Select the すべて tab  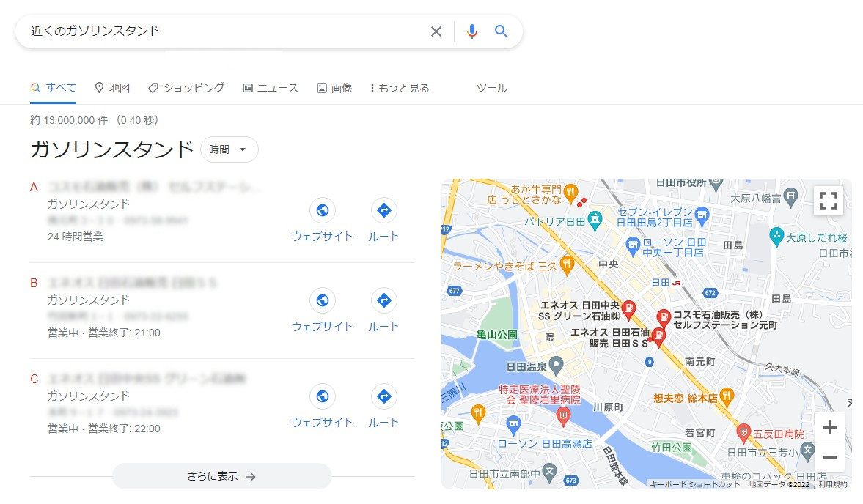click(x=54, y=88)
